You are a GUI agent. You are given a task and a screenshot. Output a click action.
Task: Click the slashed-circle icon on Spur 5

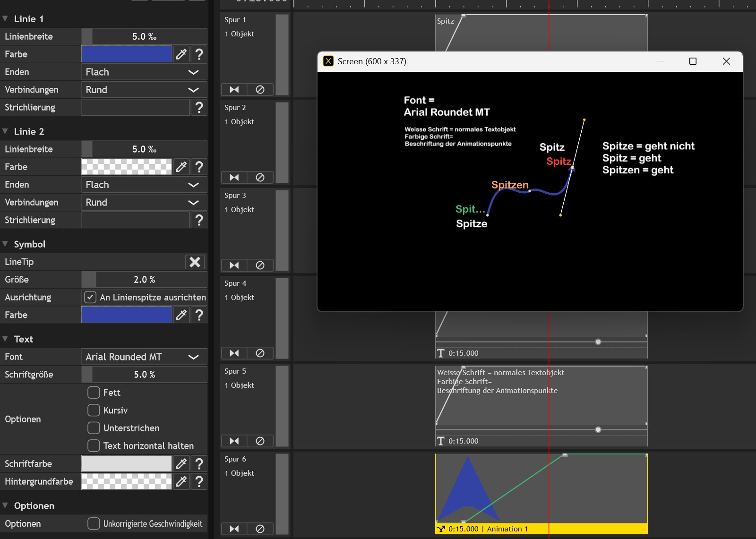point(260,441)
